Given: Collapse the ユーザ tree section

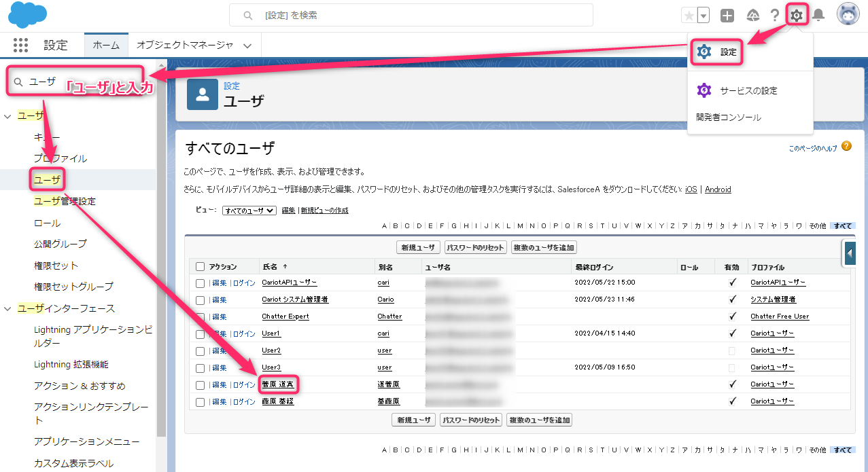Looking at the screenshot, I should (7, 116).
